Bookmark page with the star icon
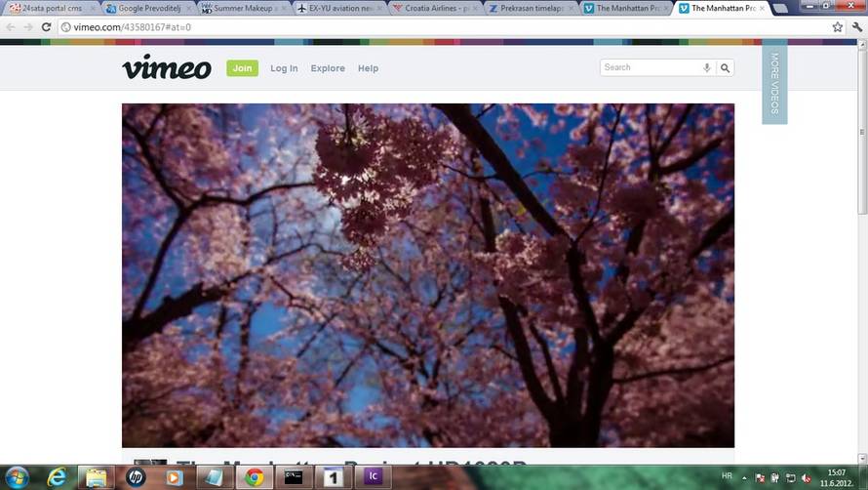868x490 pixels. [x=838, y=26]
